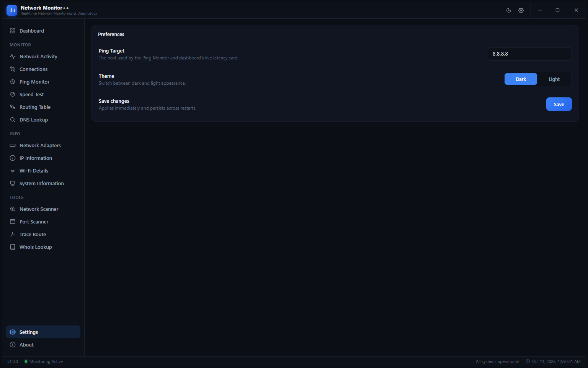
Task: Select the Dark theme option
Action: point(521,79)
